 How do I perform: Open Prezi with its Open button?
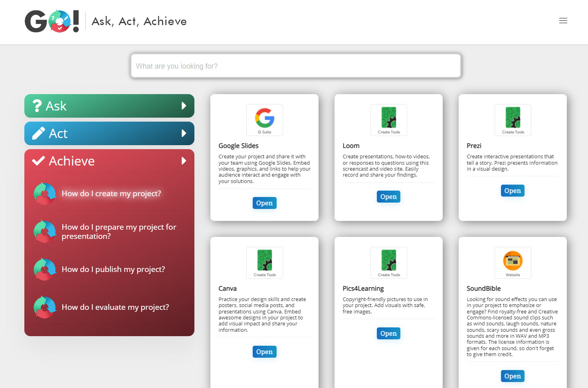pos(513,191)
